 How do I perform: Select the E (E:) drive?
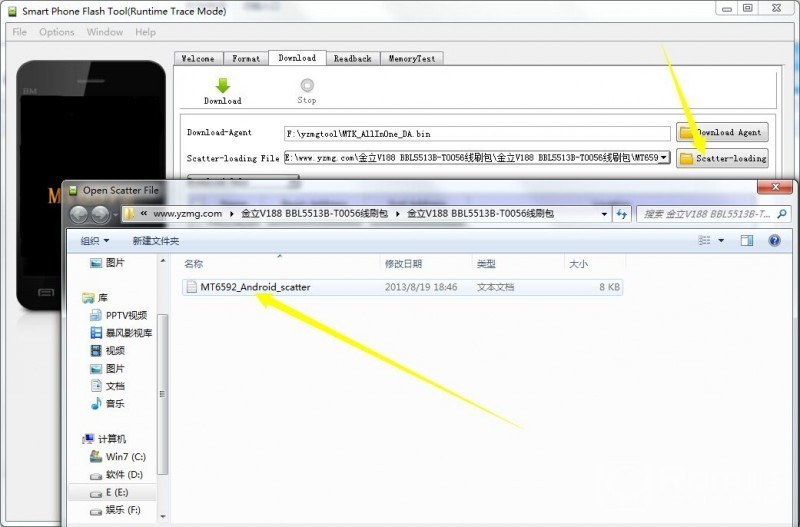pyautogui.click(x=109, y=492)
